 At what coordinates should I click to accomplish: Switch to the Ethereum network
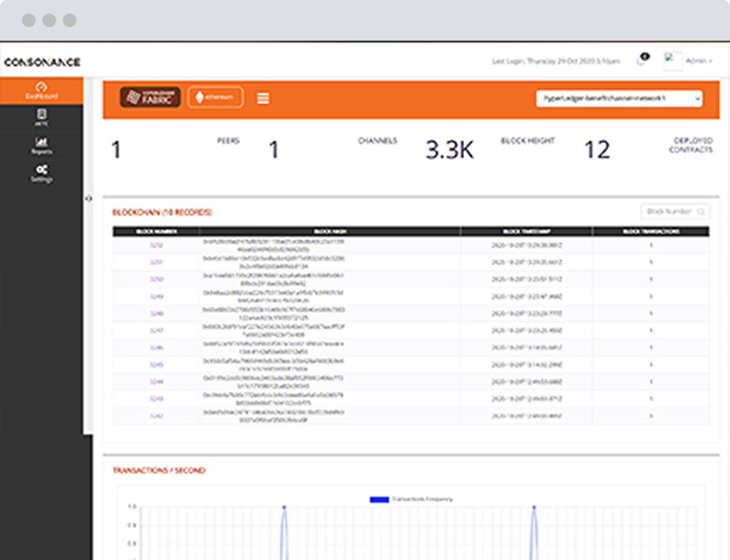215,98
